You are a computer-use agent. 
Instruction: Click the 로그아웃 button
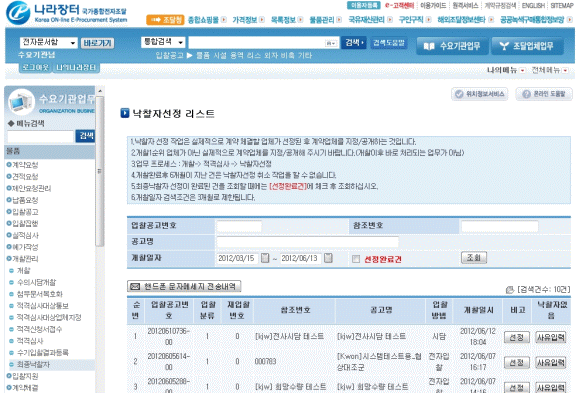[35, 67]
